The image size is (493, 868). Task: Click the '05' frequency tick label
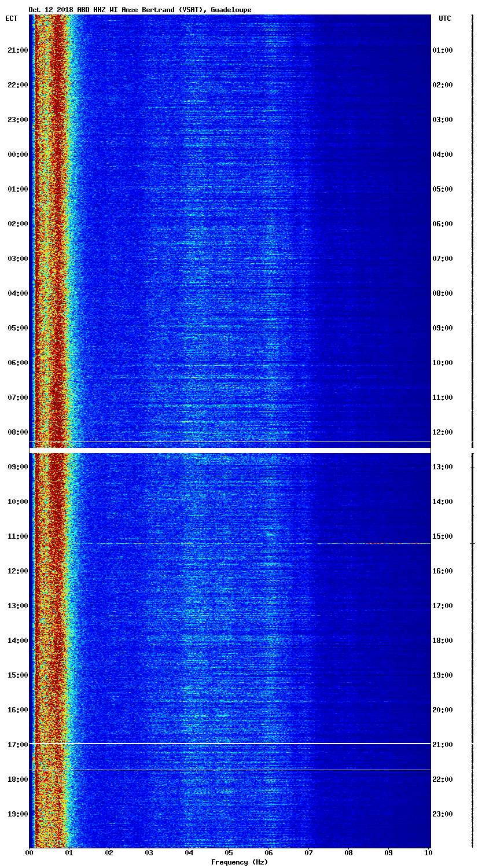tap(229, 853)
